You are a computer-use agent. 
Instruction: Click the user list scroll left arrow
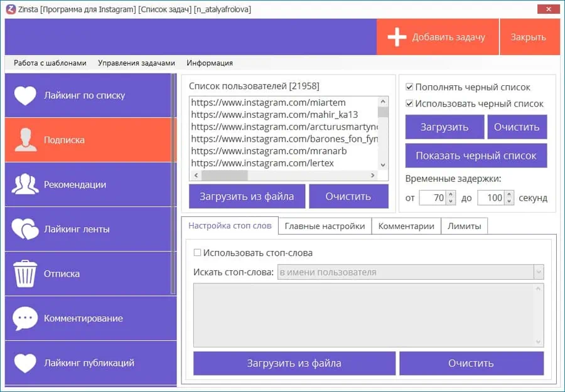point(196,175)
